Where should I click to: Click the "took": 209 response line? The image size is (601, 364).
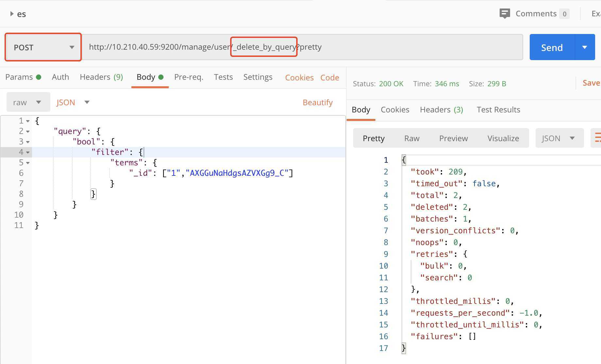click(x=438, y=172)
